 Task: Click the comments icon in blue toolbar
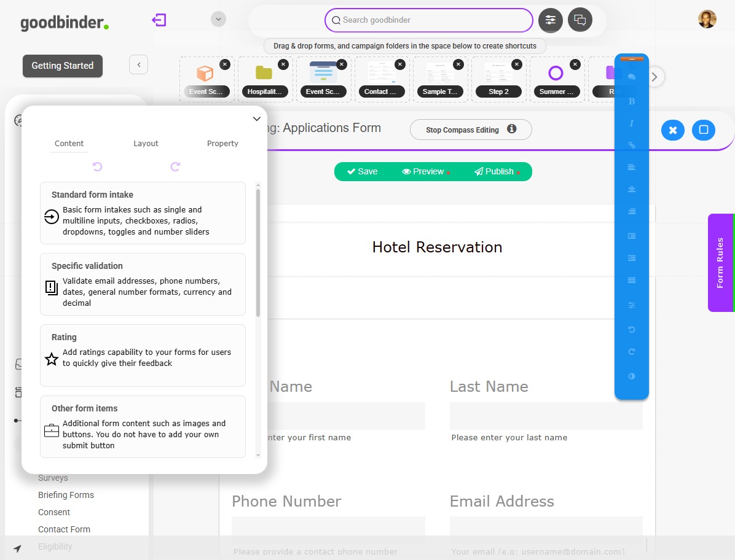(632, 77)
